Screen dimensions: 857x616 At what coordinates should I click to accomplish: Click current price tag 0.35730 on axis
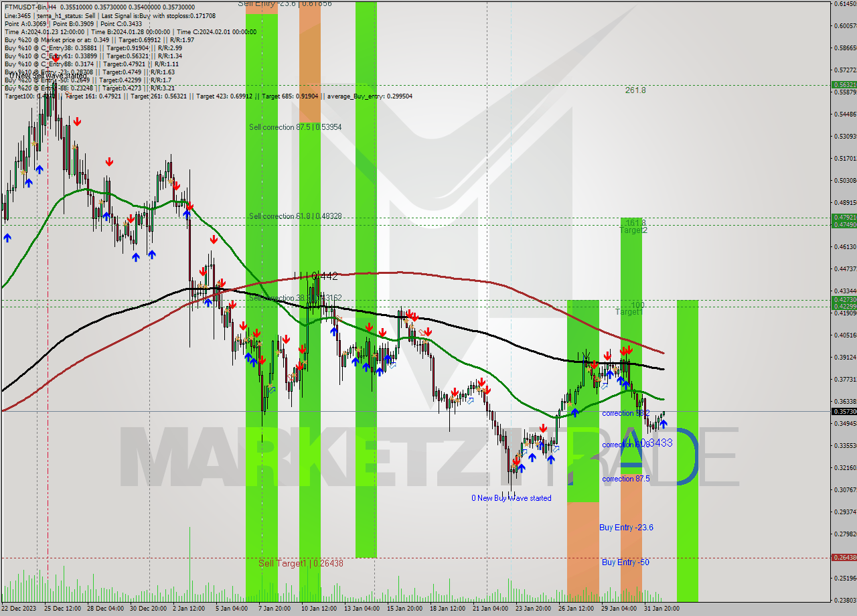[x=844, y=411]
